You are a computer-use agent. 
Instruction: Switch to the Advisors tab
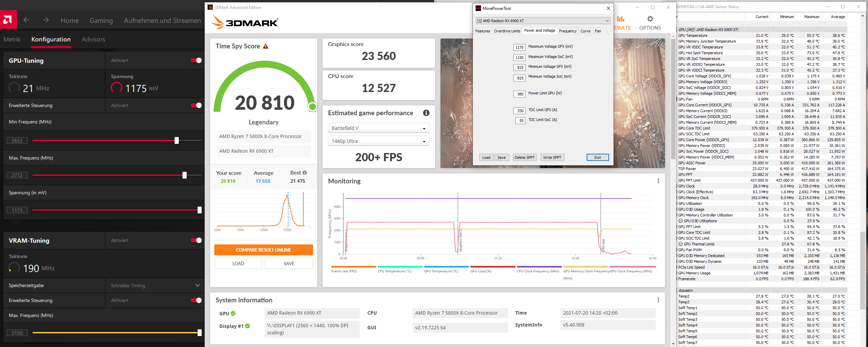point(93,40)
